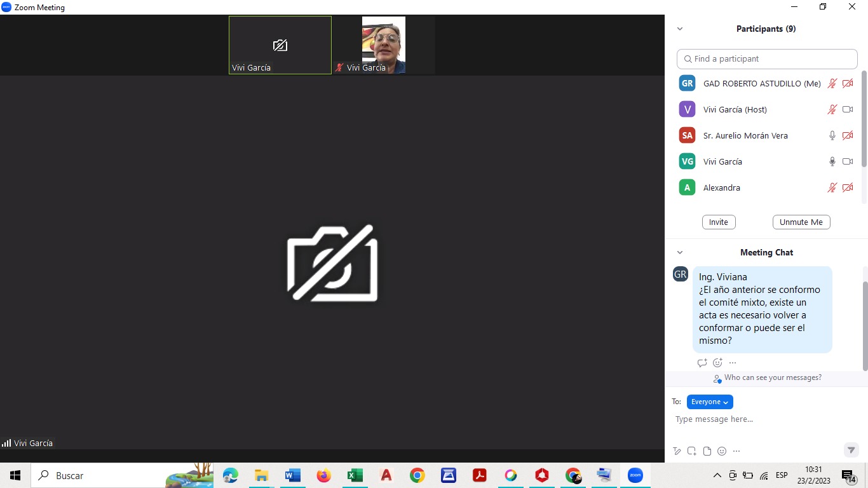
Task: Add emoji reaction to the chat message
Action: tap(717, 363)
